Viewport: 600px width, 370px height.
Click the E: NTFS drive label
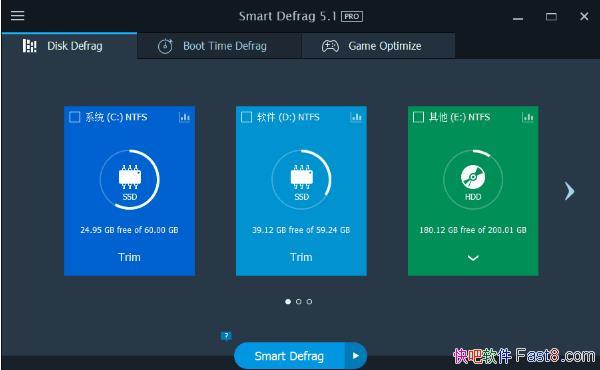tap(460, 117)
